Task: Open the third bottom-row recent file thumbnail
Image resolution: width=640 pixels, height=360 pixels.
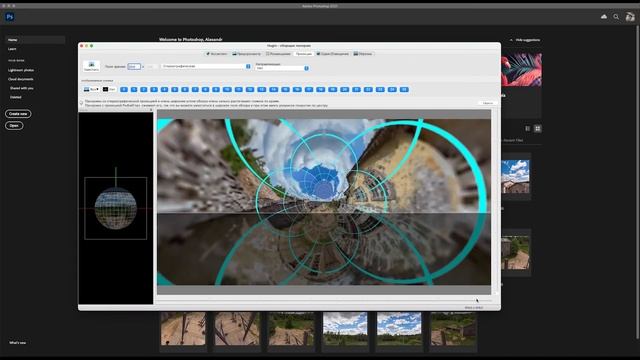Action: [291, 329]
